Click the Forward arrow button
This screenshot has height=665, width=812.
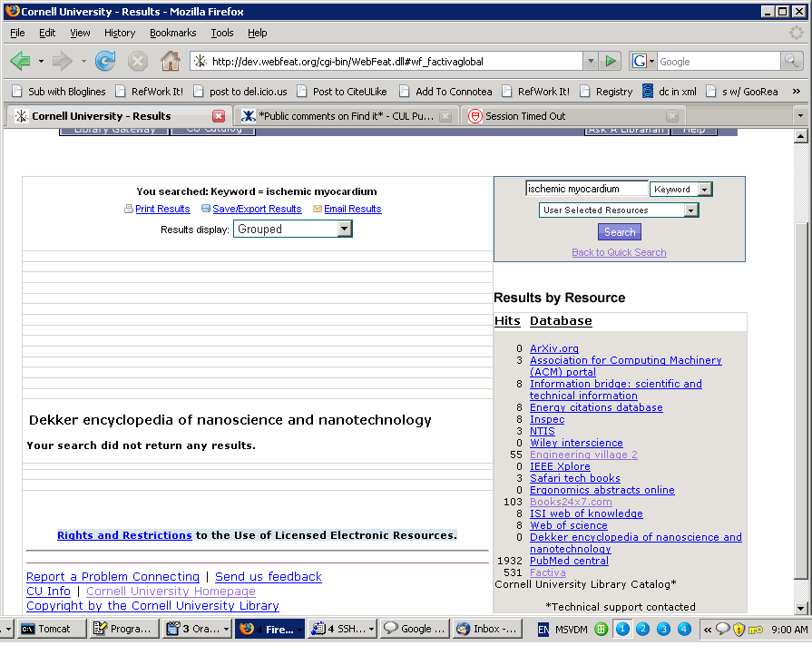[63, 61]
